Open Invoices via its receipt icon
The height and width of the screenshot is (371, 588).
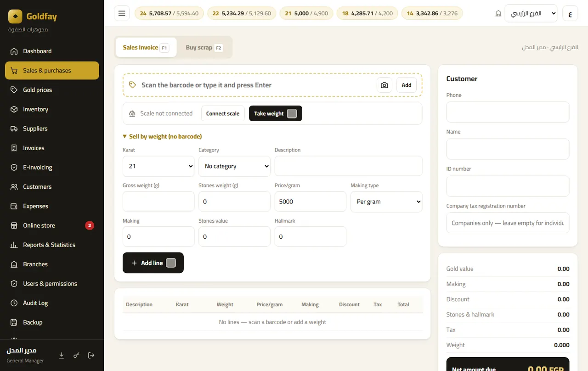pos(14,148)
